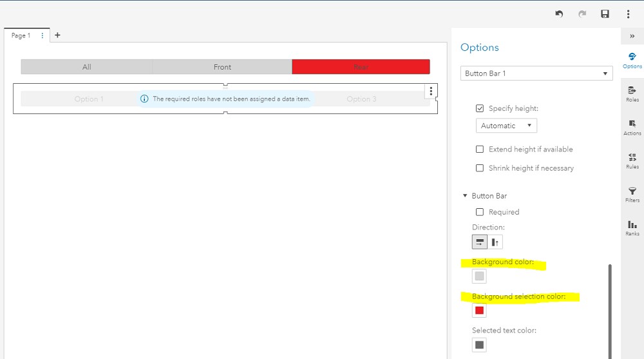Open the Roles pane in sidebar

coord(632,94)
